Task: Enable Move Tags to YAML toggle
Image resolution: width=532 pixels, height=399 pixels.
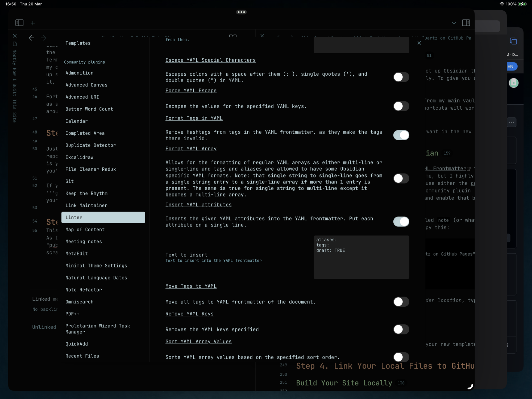Action: (x=401, y=302)
